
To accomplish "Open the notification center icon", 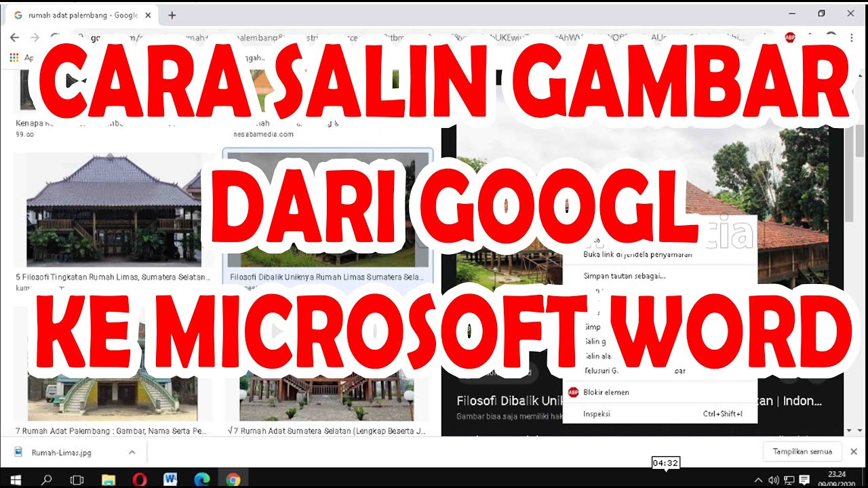I will (804, 481).
